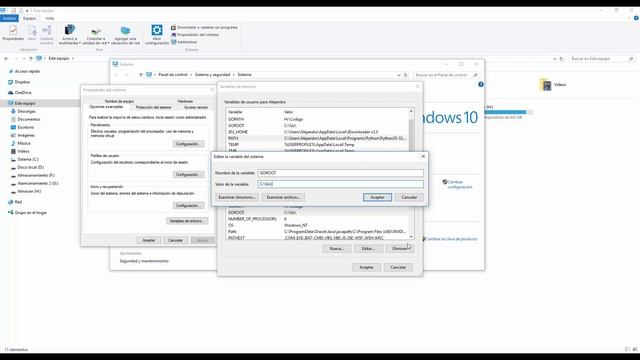640x360 pixels.
Task: Select Grupo en el hogar in the sidebar
Action: [31, 213]
